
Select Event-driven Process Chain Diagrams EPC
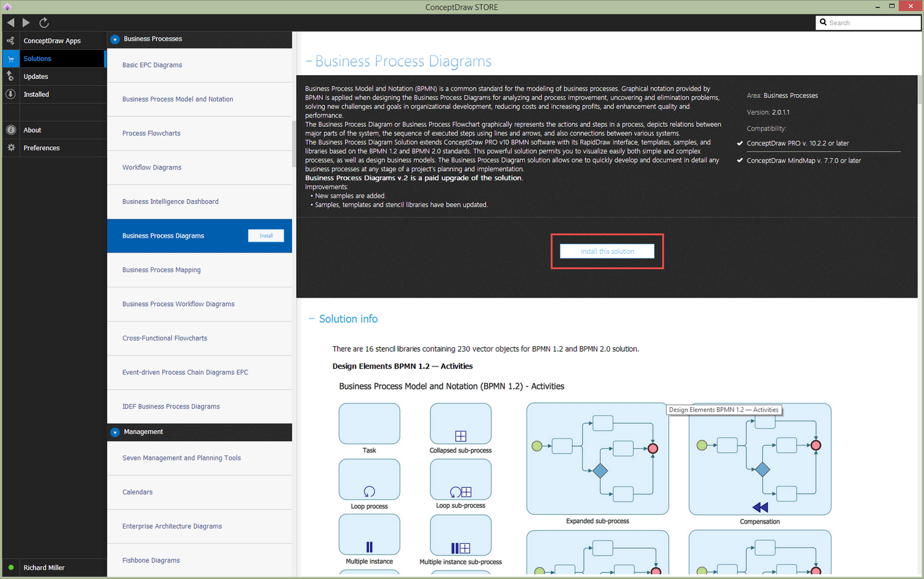200,373
